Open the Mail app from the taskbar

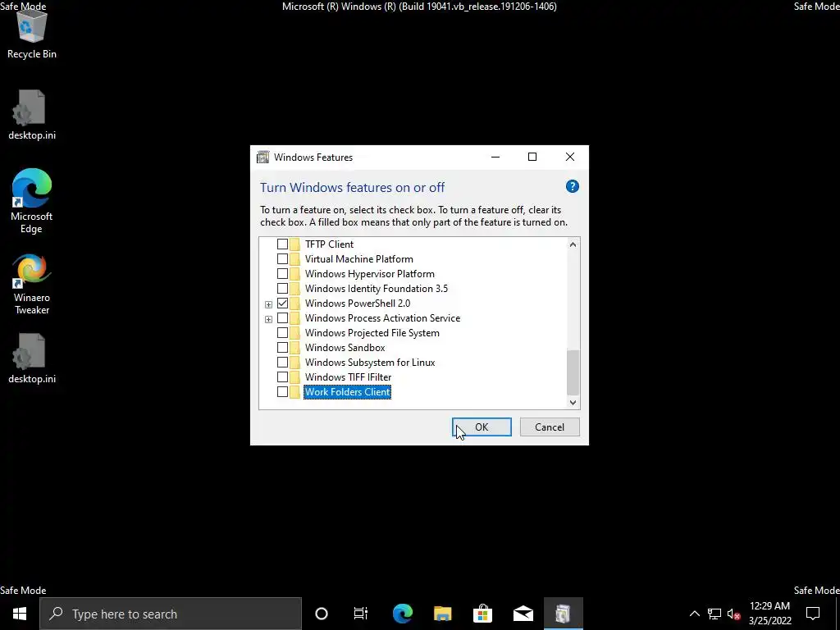(523, 614)
